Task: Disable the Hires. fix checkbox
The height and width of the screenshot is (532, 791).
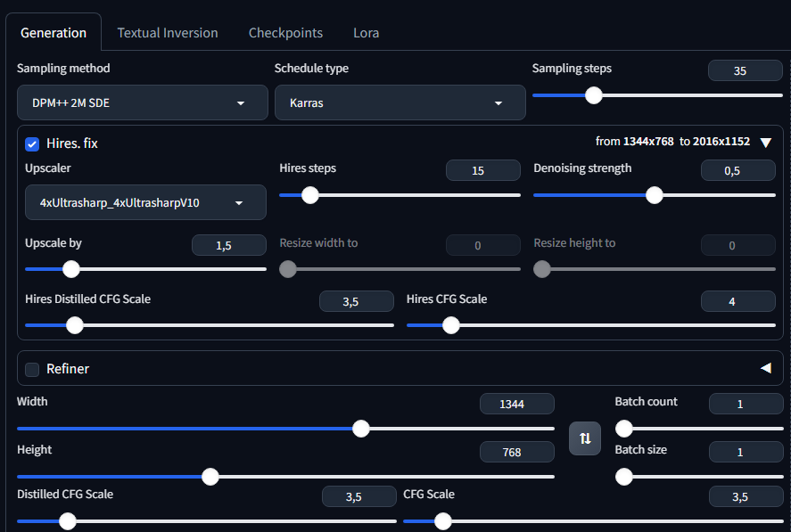Action: coord(32,143)
